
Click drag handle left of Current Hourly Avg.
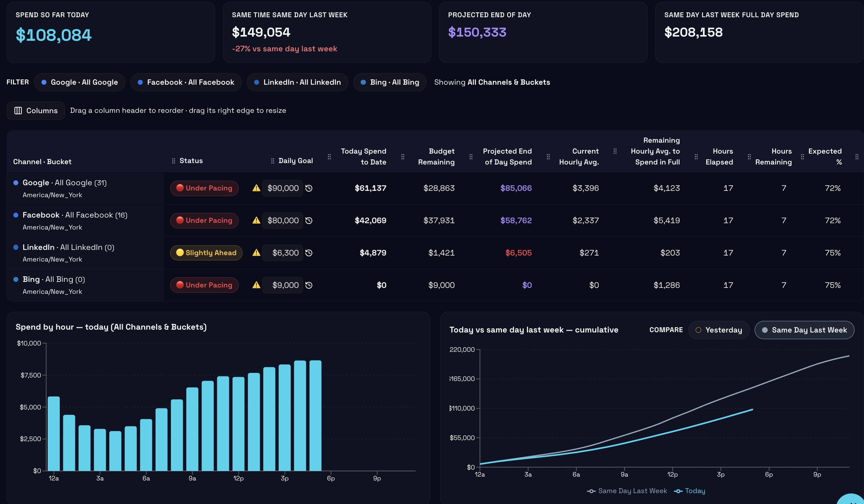pos(548,157)
